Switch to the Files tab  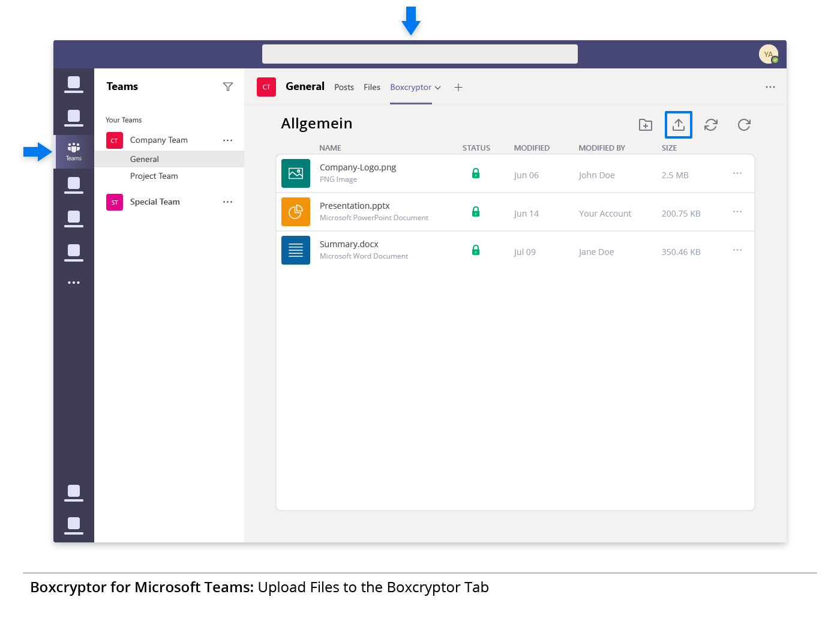pos(372,88)
